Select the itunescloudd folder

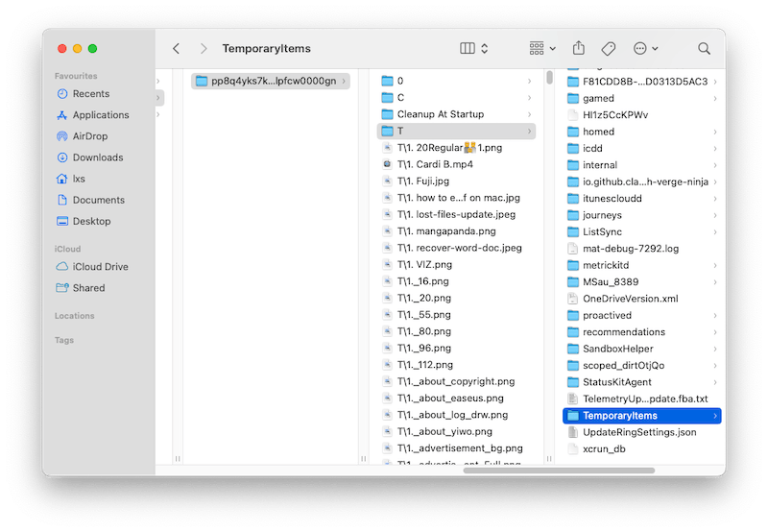642,199
